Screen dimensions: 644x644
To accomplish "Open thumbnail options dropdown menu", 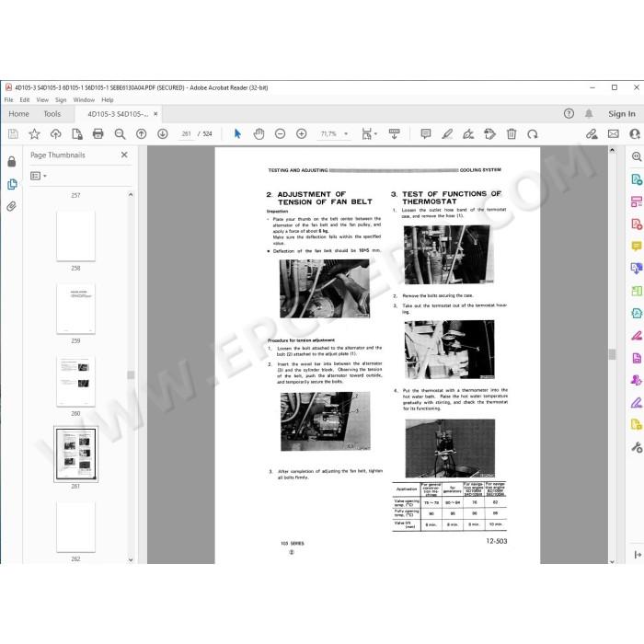I will pos(39,176).
